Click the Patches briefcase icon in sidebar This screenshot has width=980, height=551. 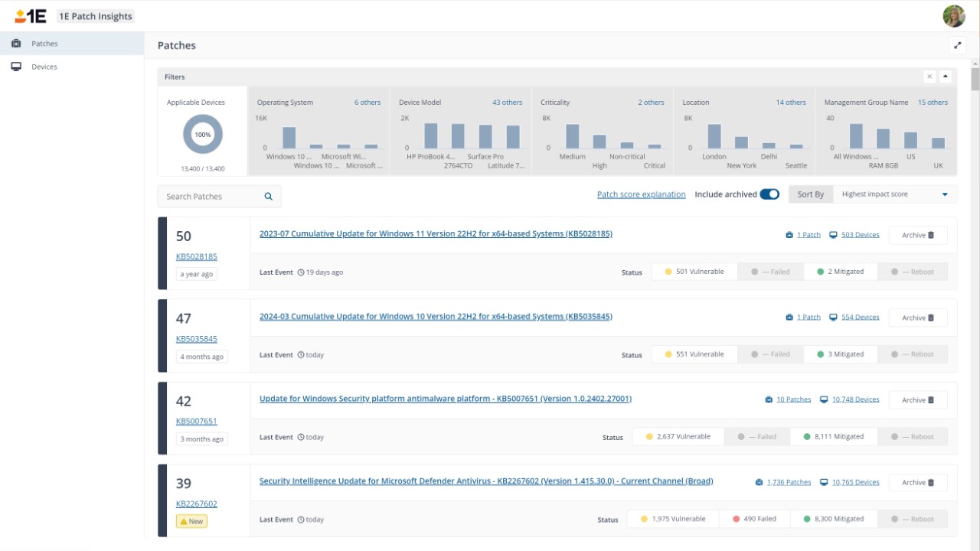[16, 44]
